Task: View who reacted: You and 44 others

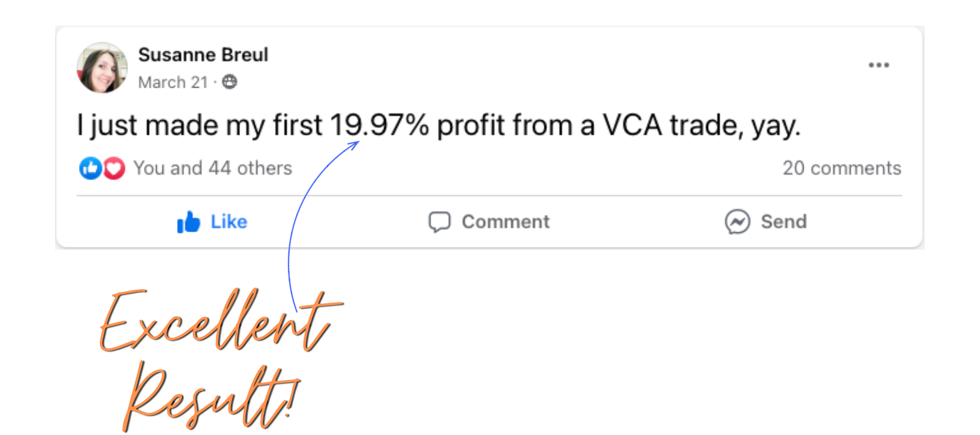Action: (213, 168)
